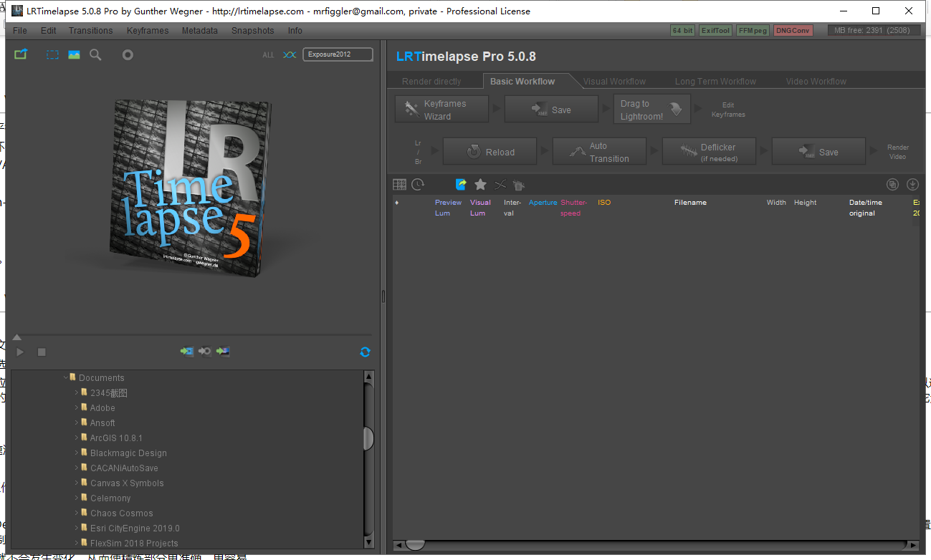Viewport: 931px width, 560px height.
Task: Click the Filename column header
Action: coord(690,203)
